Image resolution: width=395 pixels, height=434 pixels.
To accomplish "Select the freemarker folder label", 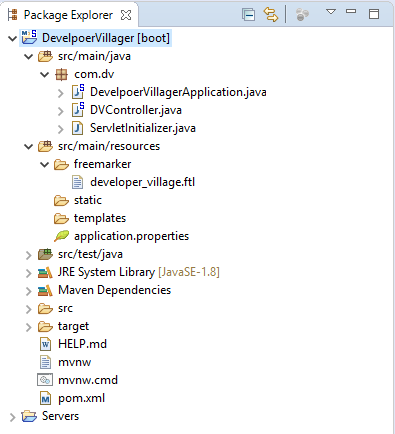I will (102, 164).
